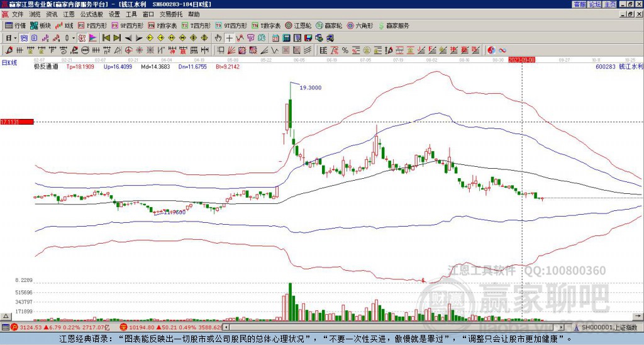
Task: Open the 行情 quotes view
Action: pos(15,25)
